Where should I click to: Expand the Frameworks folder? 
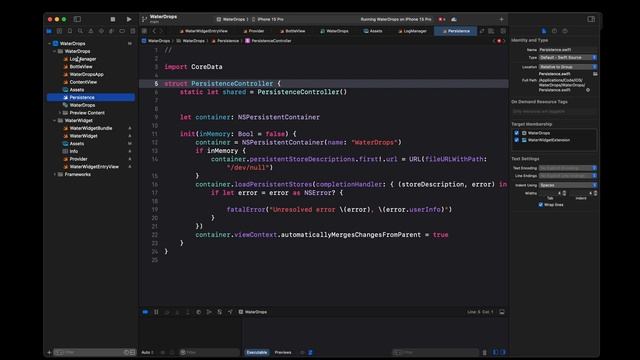[x=55, y=174]
